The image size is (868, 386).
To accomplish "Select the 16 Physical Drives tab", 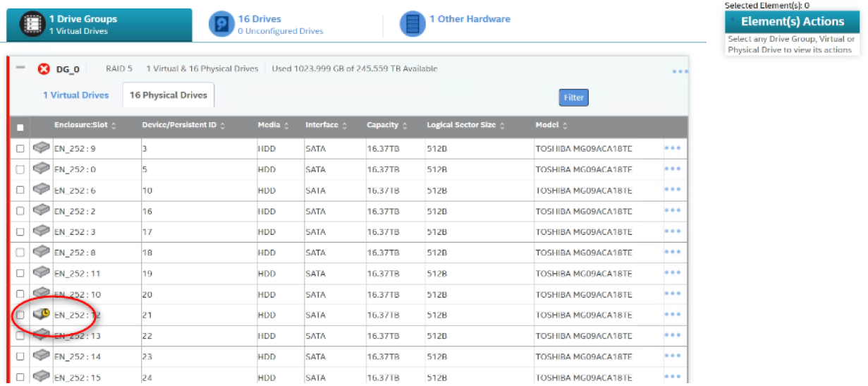I will pos(169,95).
